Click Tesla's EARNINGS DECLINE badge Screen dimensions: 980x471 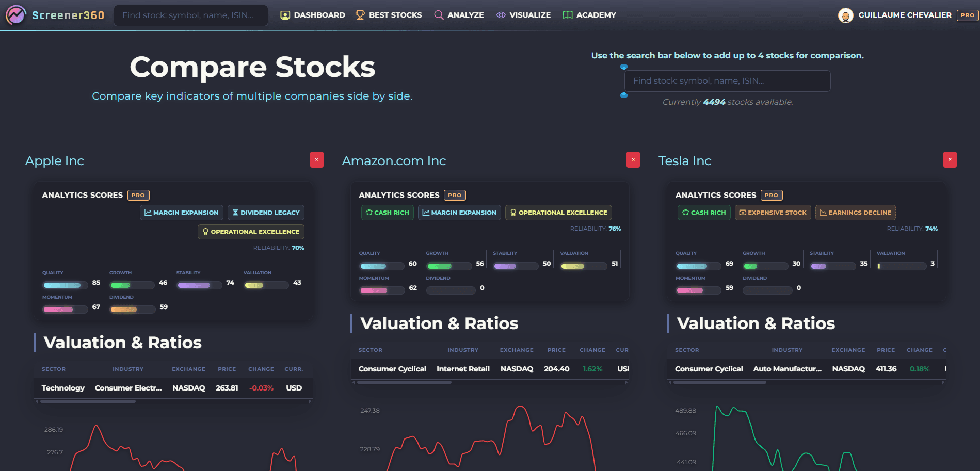(855, 212)
